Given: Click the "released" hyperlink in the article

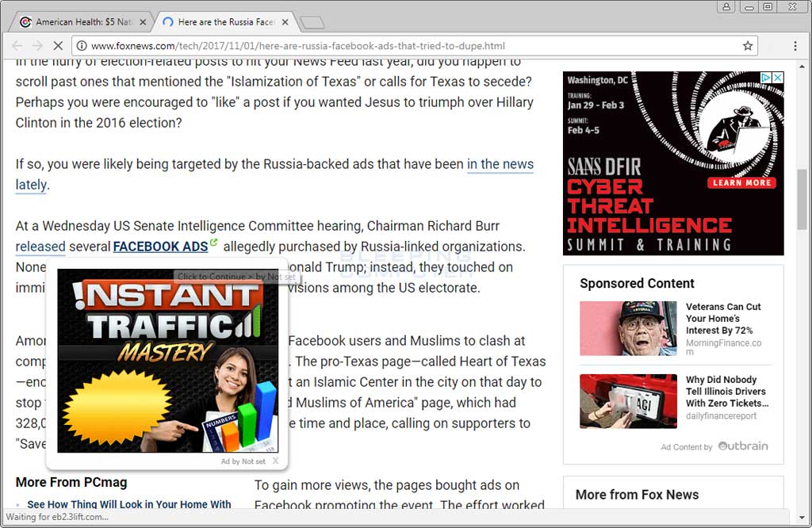Looking at the screenshot, I should [40, 247].
